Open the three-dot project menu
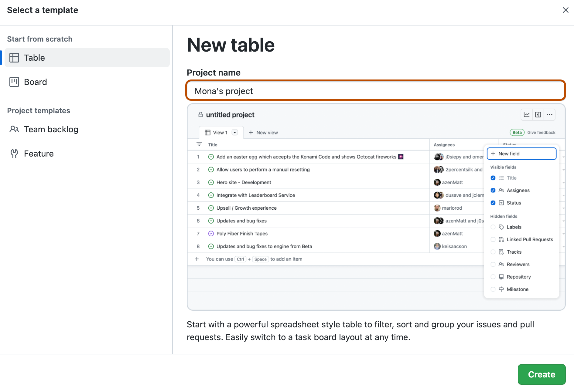574x392 pixels. 549,115
